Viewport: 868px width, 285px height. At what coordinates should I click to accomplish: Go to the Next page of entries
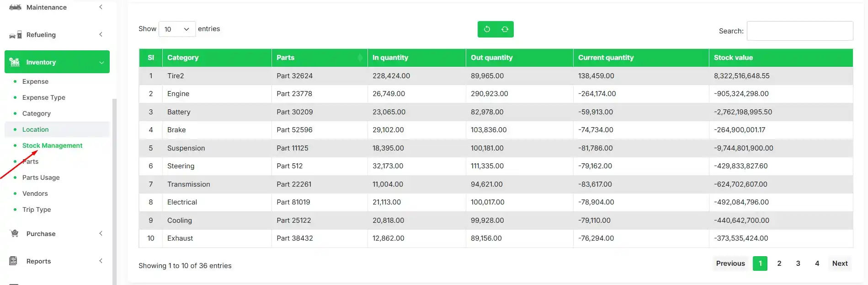[839, 263]
